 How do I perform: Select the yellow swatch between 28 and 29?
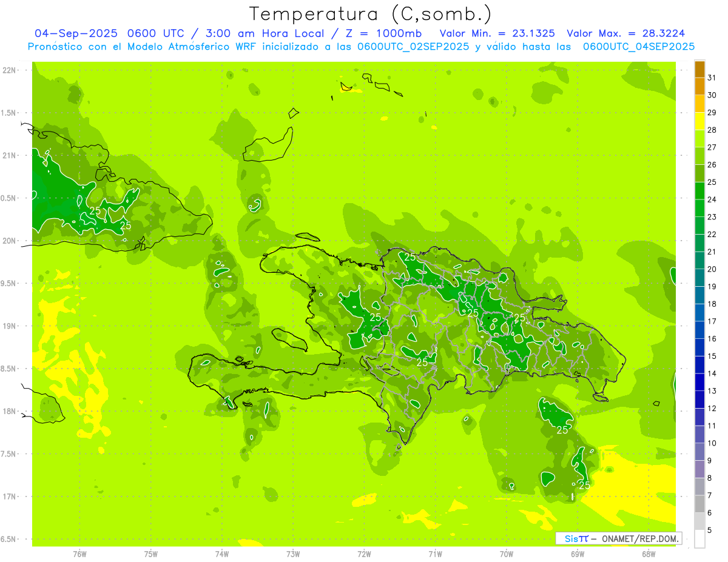[x=699, y=121]
